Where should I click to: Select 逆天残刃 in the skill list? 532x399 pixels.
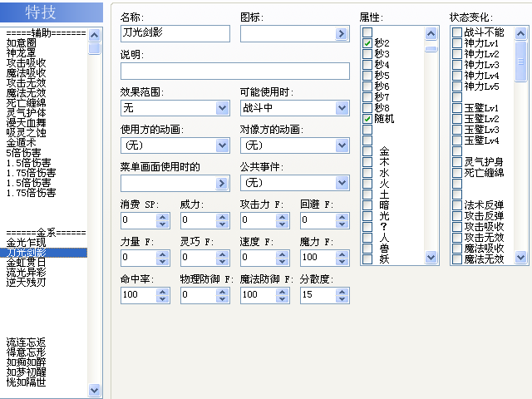tap(26, 282)
